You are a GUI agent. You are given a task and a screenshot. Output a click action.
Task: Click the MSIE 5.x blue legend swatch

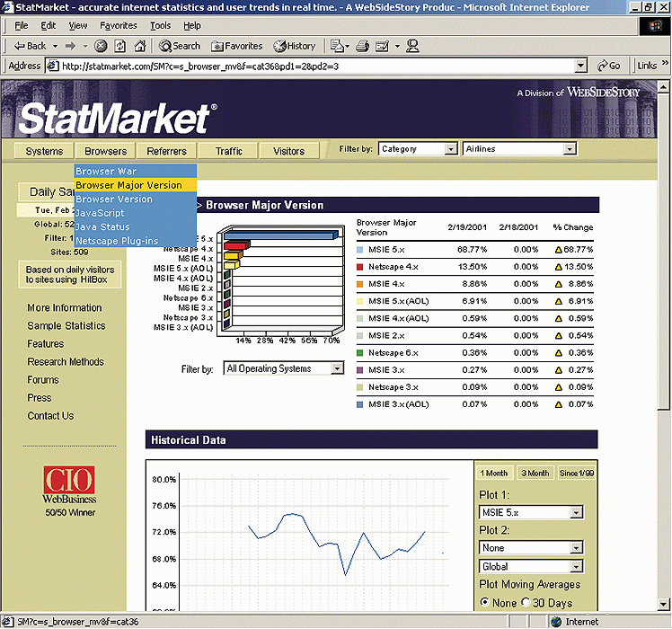pos(360,250)
